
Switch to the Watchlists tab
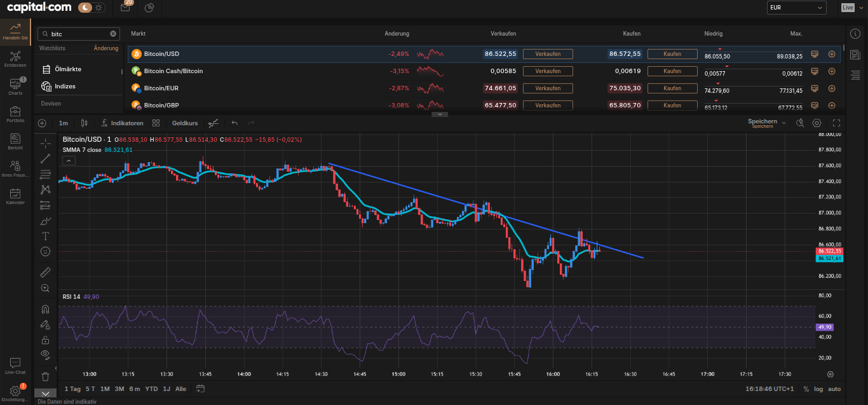click(x=52, y=48)
